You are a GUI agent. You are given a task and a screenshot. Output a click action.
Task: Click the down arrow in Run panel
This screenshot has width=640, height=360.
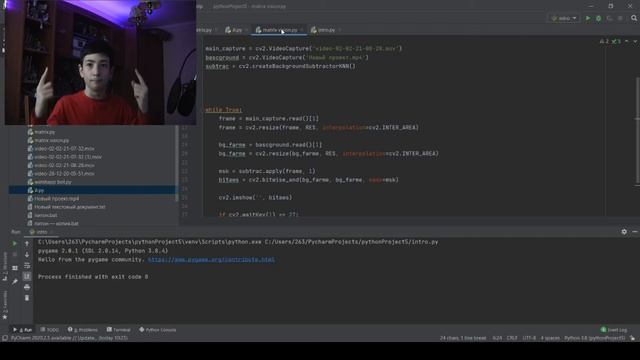[x=27, y=254]
